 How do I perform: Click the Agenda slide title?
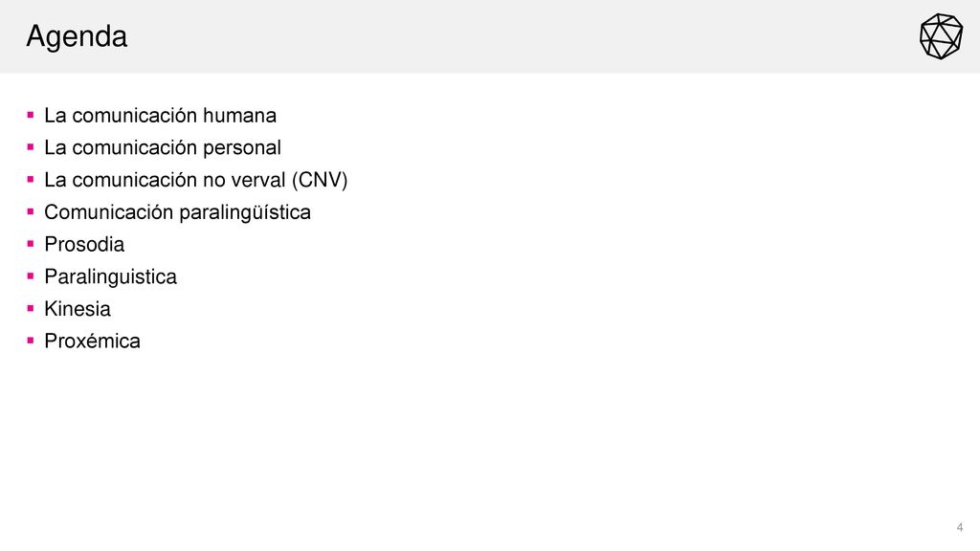tap(77, 37)
